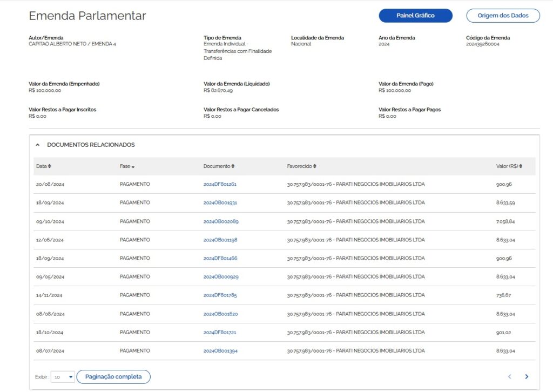This screenshot has height=392, width=553.
Task: Click the Paginação completa button
Action: (113, 376)
